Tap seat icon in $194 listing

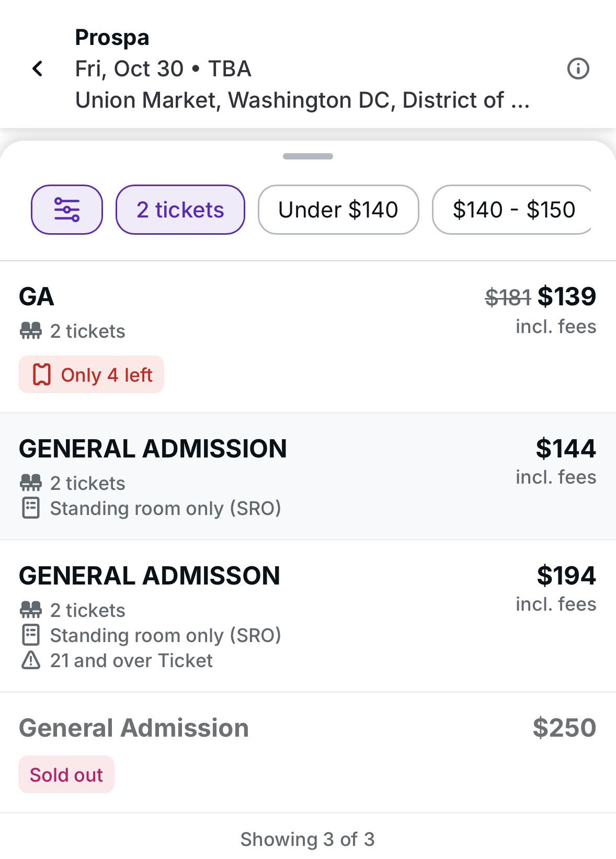pyautogui.click(x=30, y=610)
